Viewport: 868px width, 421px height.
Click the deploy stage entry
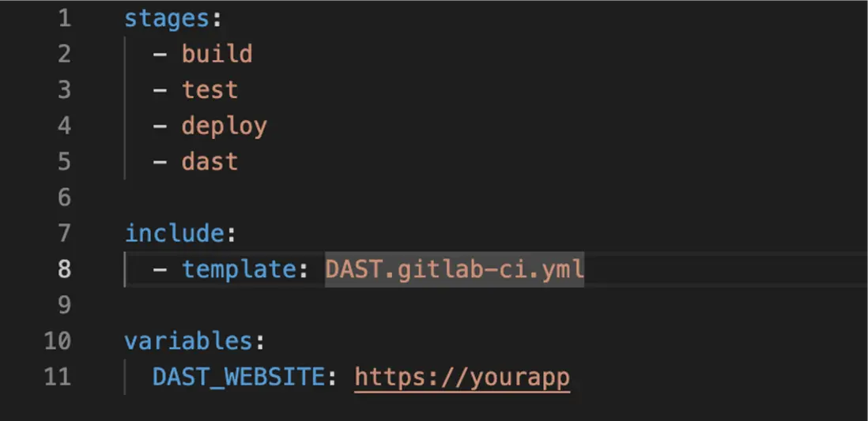coord(225,126)
